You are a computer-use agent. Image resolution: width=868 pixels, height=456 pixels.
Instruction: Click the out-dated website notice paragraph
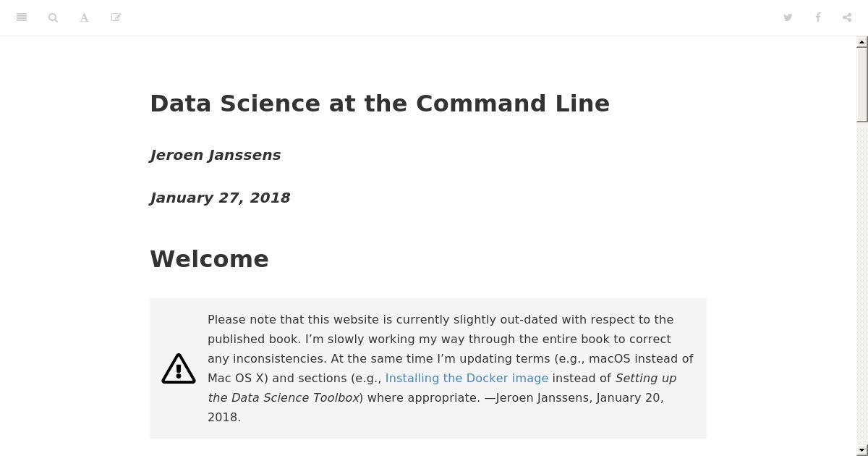tap(451, 368)
